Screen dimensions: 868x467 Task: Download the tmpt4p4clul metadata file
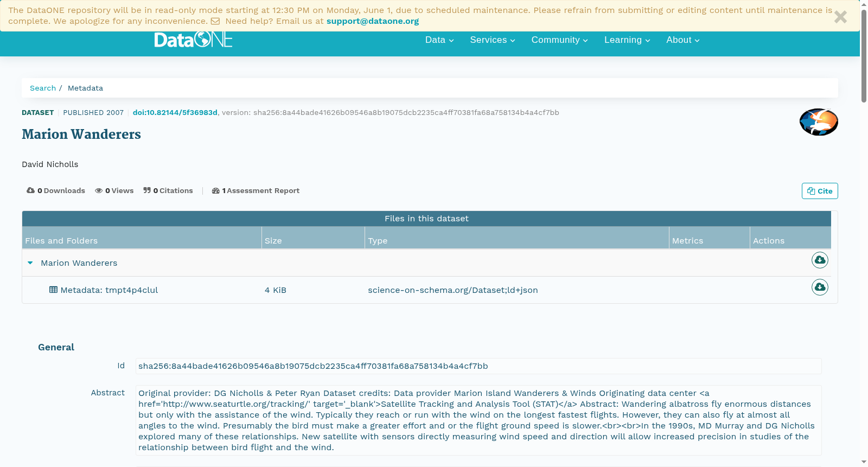tap(820, 287)
